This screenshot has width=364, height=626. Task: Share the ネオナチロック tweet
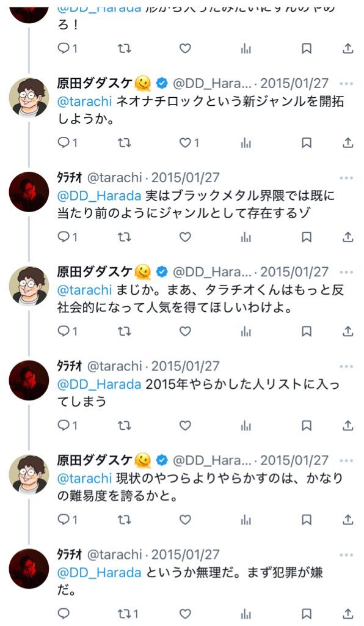tap(348, 142)
